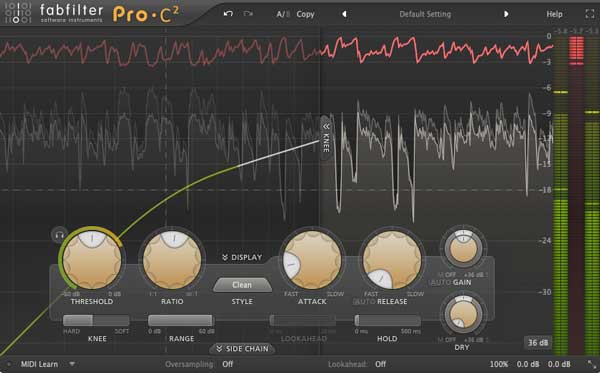Collapse the DISPLAY section

(242, 257)
